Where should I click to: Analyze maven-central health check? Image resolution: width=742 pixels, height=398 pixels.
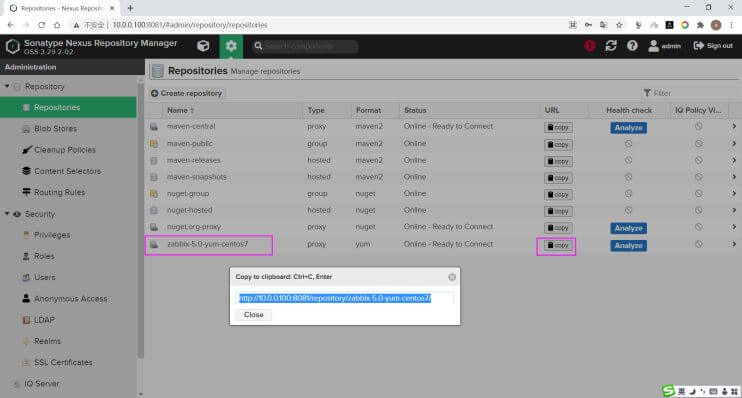click(x=628, y=128)
